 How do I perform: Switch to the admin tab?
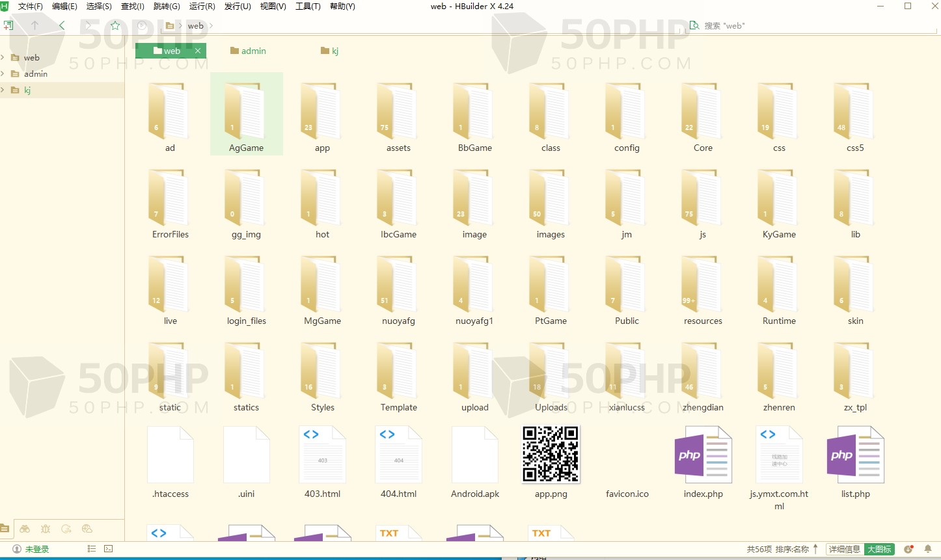248,51
